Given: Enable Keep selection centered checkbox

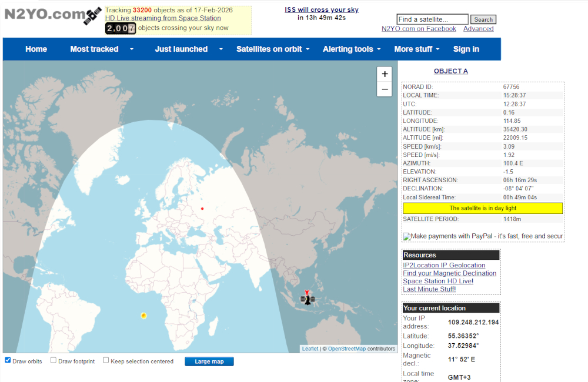Looking at the screenshot, I should (x=106, y=360).
